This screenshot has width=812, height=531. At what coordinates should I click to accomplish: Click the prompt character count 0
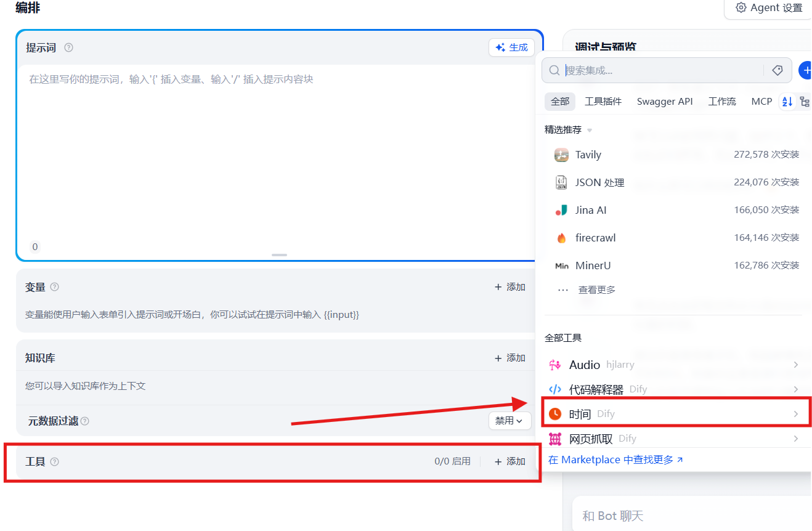pos(35,247)
